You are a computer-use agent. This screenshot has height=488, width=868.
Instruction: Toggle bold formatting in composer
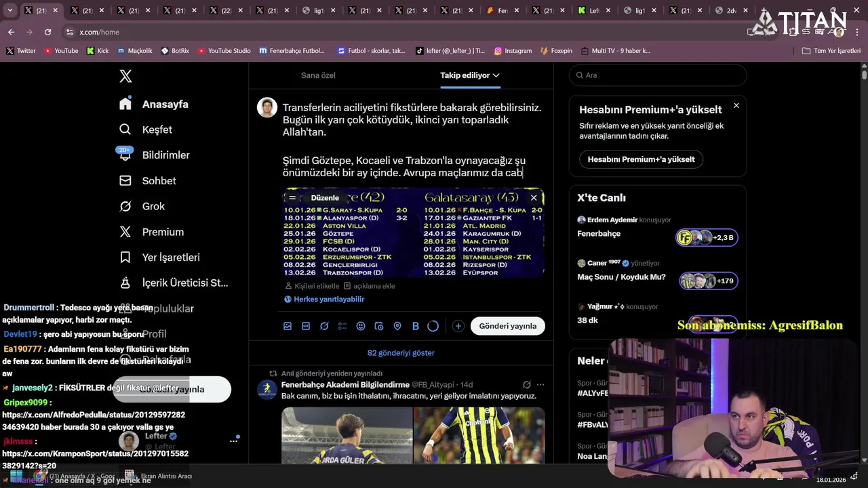point(416,326)
